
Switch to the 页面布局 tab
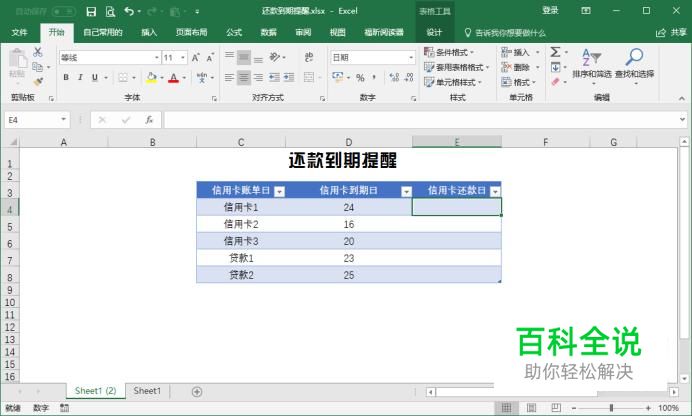[x=191, y=32]
